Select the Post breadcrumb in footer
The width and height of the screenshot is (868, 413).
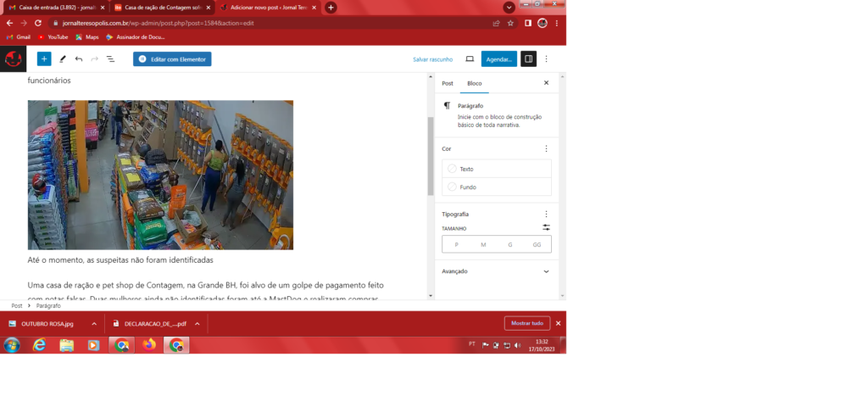(x=17, y=305)
